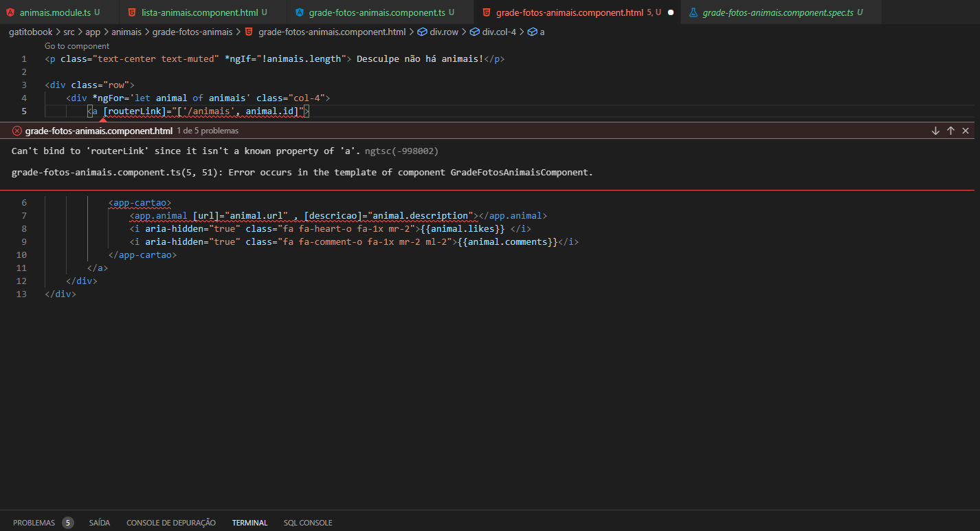Screen dimensions: 980x531
Task: Click line number 1 in gutter
Action: click(x=24, y=59)
